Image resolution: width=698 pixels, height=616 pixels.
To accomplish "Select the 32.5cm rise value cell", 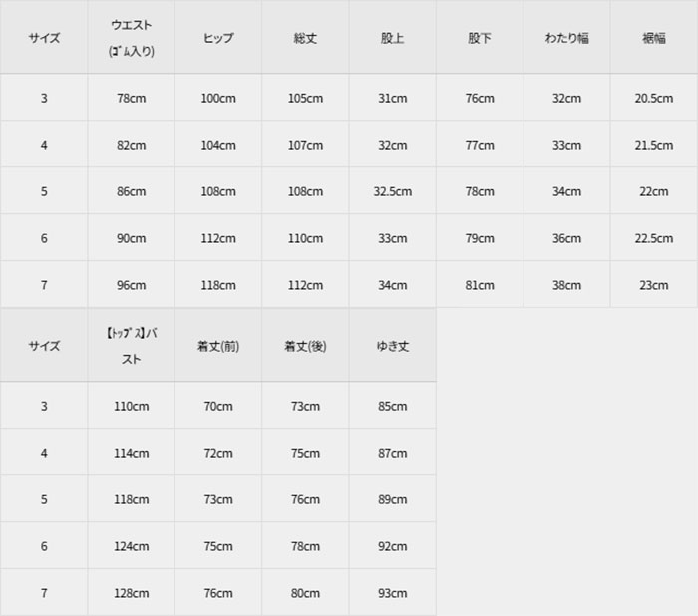I will 393,192.
